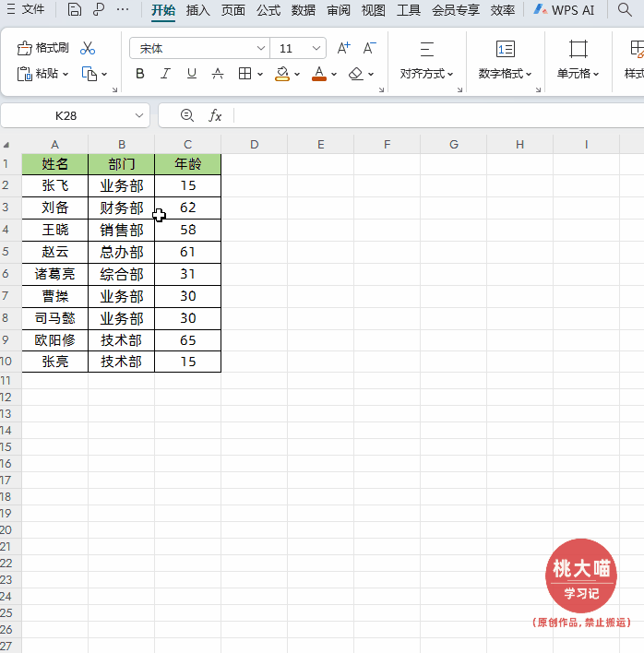Image resolution: width=644 pixels, height=653 pixels.
Task: Select the age cell with 65
Action: click(187, 340)
